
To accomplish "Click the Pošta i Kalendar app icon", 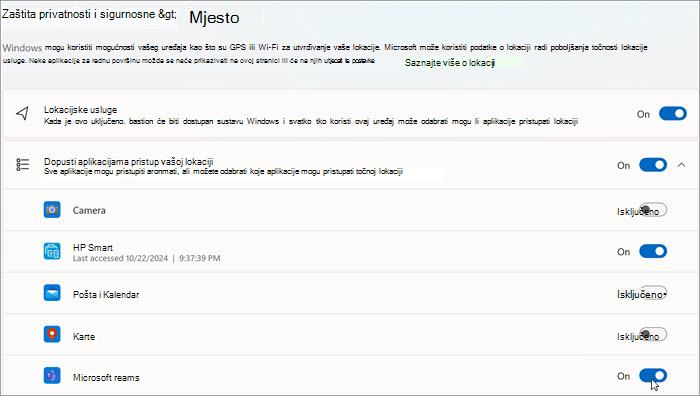I will [x=52, y=293].
